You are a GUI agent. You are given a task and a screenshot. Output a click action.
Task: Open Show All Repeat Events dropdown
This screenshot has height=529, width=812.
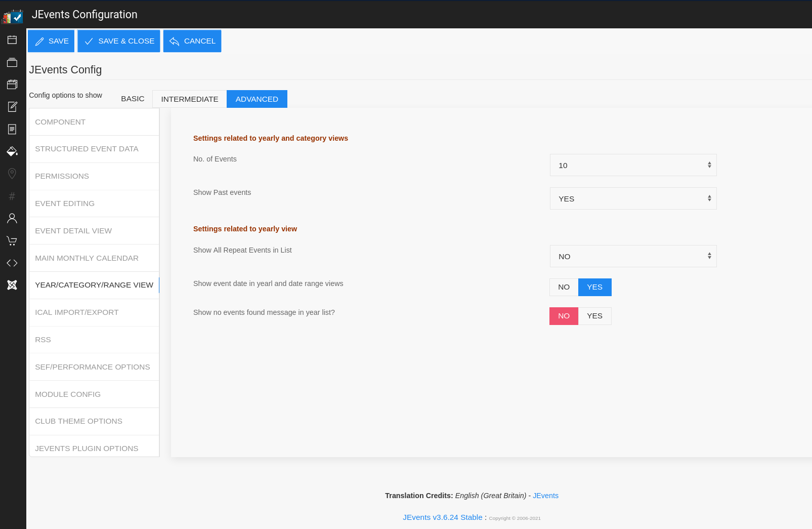pos(633,256)
